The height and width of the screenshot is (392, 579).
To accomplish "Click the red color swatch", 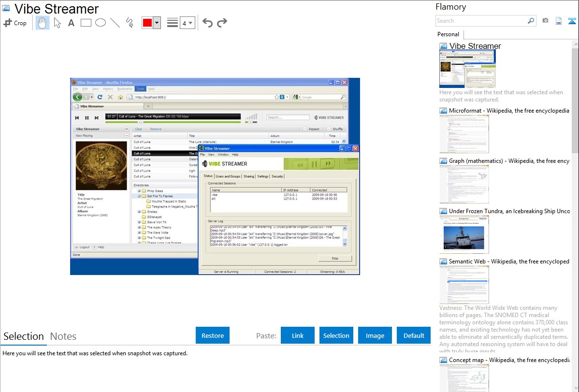I will (147, 23).
